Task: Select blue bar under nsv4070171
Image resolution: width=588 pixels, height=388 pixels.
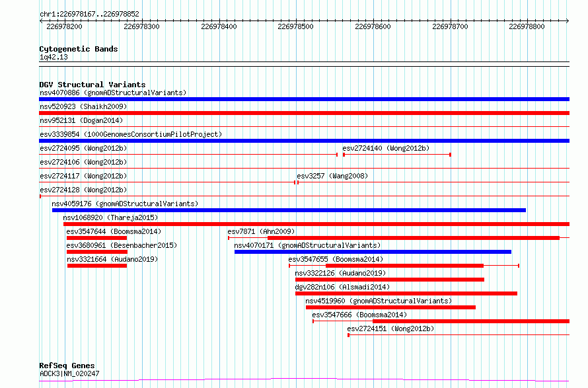Action: [373, 252]
